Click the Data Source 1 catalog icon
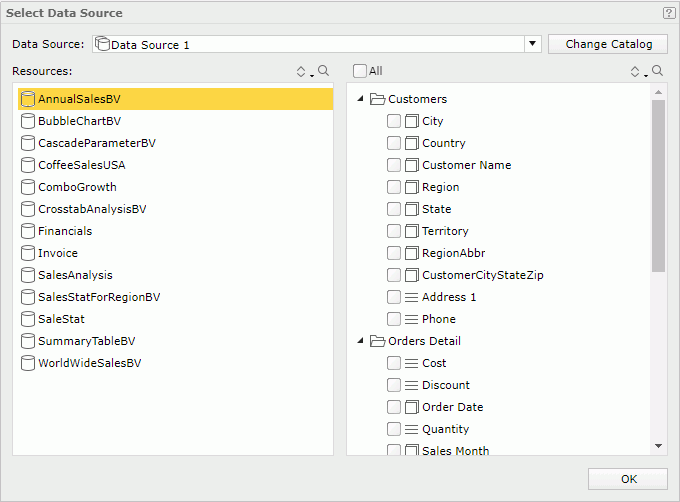 (x=102, y=44)
